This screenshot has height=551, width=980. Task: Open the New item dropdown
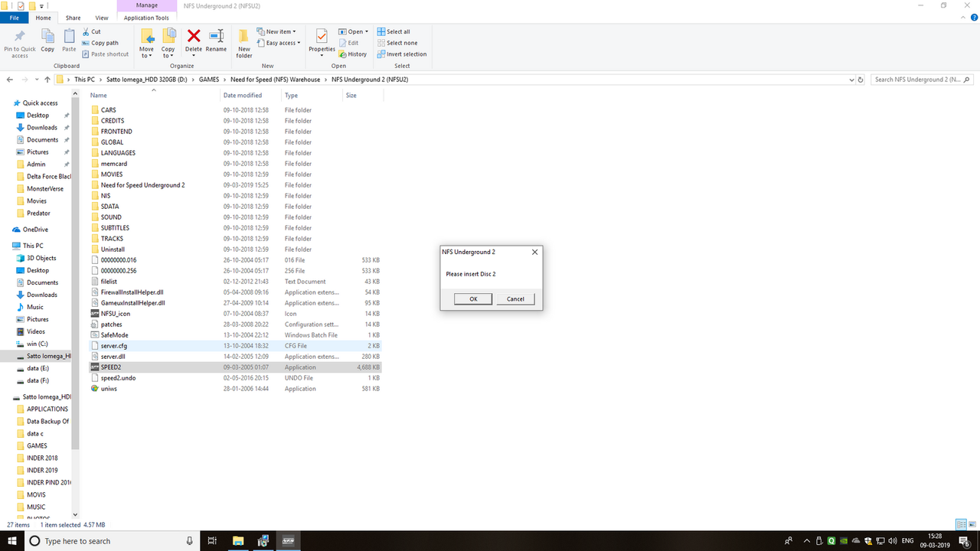click(276, 32)
